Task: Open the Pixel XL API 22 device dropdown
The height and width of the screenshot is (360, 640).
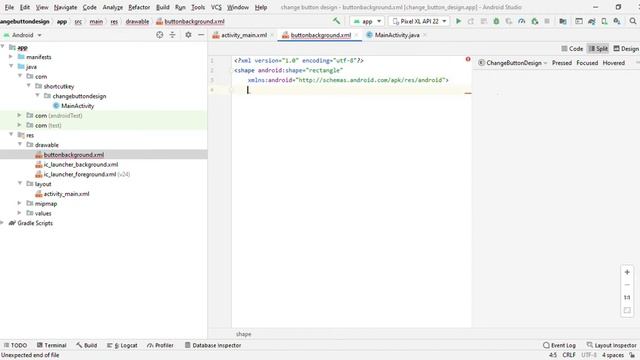Action: pyautogui.click(x=419, y=21)
